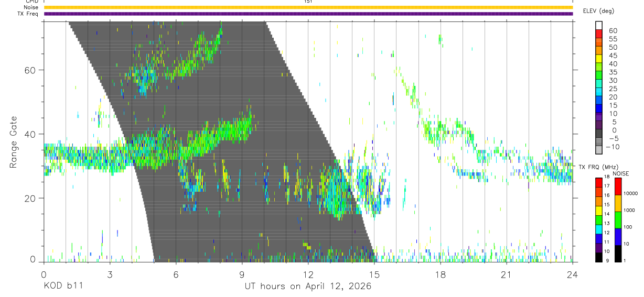Click hour tick label '18' on time axis
Screen dimensions: 644x297
pyautogui.click(x=440, y=274)
